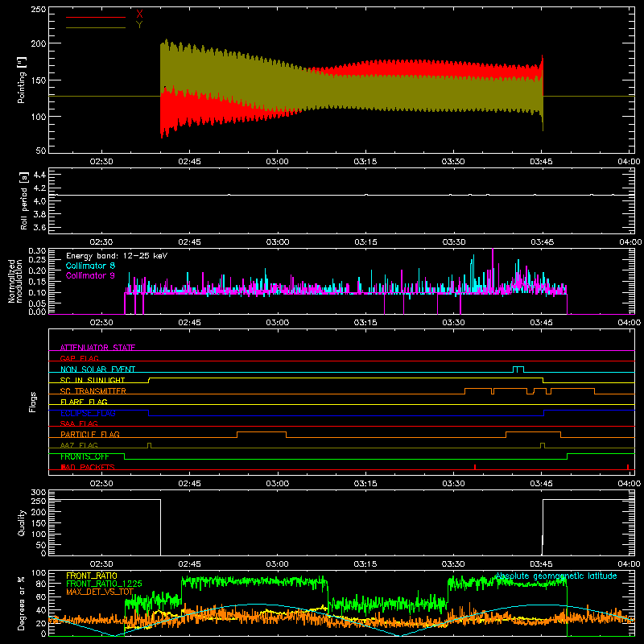Select the SAA_FLAG label
Image resolution: width=644 pixels, height=644 pixels.
click(x=79, y=423)
